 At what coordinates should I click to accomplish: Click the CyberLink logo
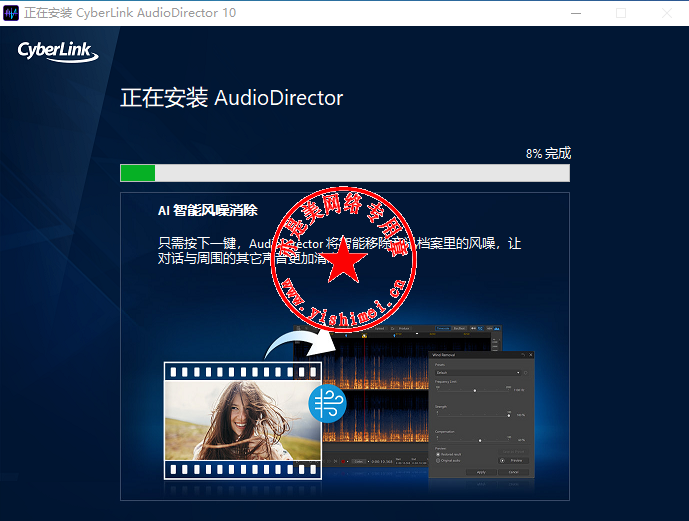(58, 51)
